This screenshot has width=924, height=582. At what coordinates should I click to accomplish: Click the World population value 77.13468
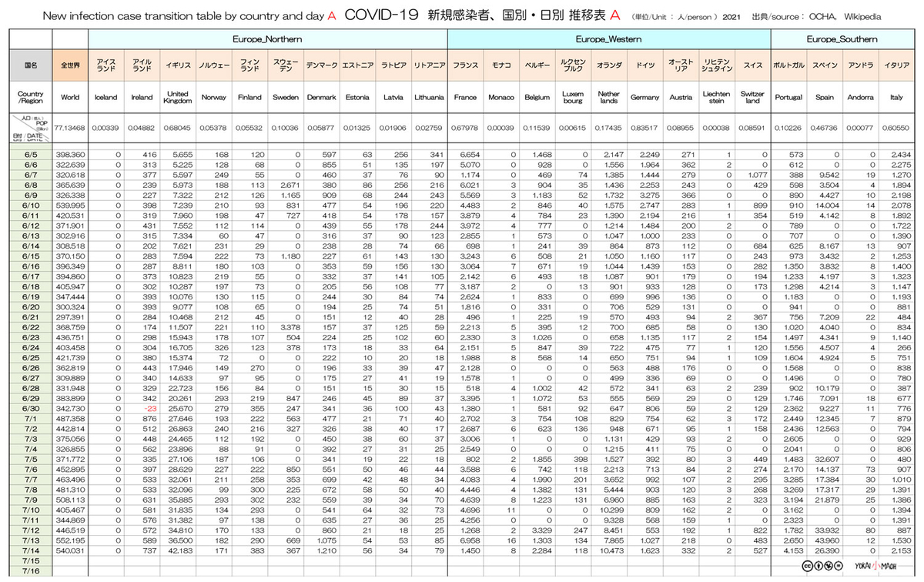tap(70, 129)
